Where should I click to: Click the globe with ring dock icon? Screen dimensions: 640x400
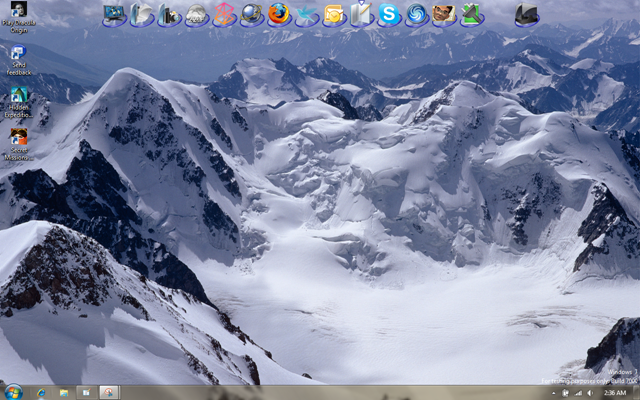[251, 14]
